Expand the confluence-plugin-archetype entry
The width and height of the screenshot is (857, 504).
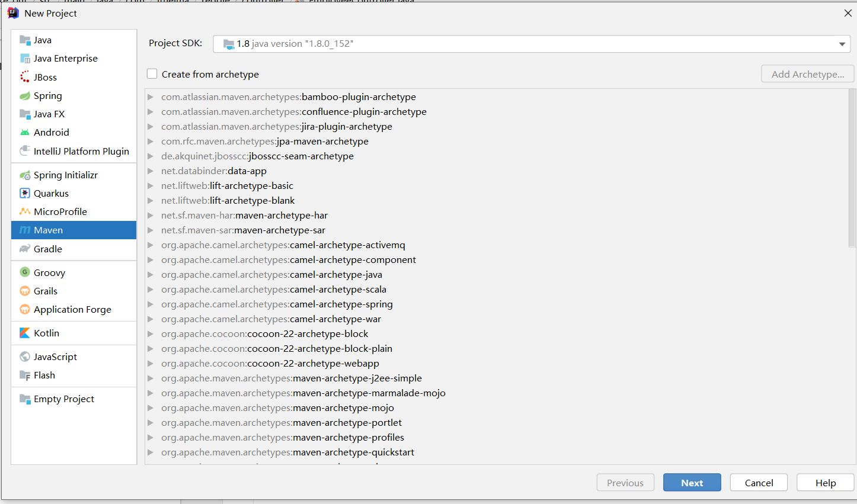point(151,112)
